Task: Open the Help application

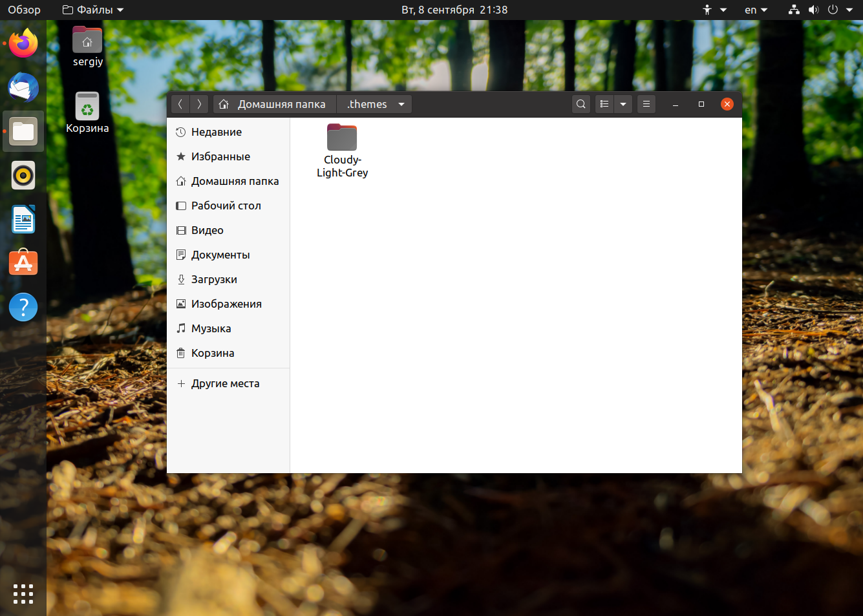Action: [23, 307]
